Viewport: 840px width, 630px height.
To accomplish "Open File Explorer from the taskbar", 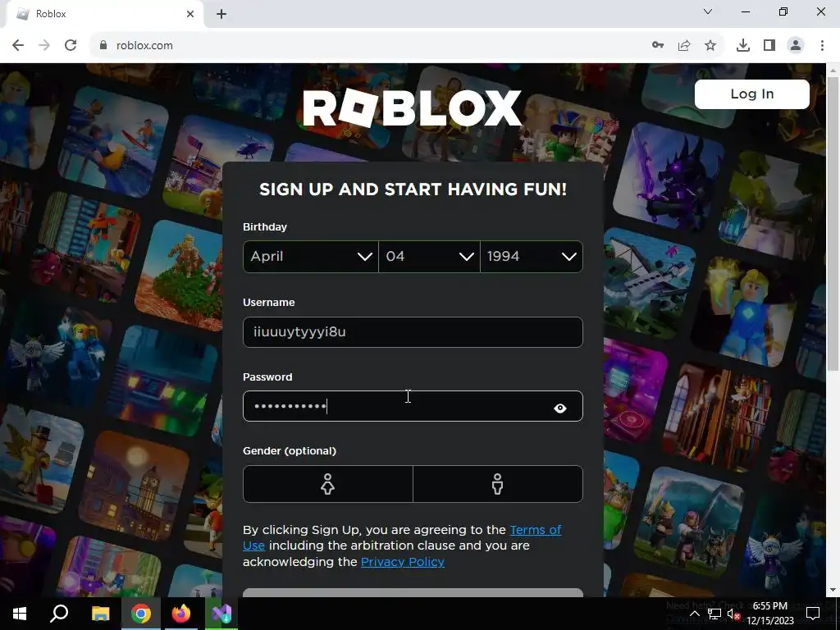I will click(x=100, y=614).
